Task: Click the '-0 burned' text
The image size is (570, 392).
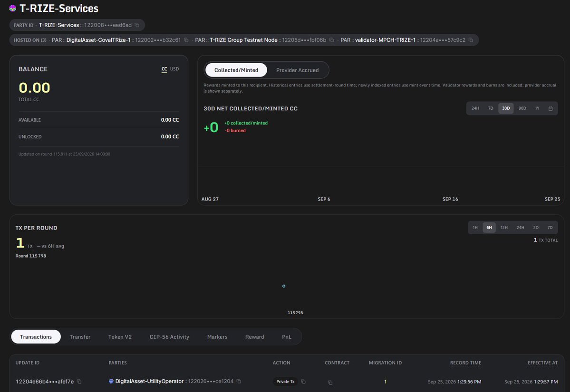Action: click(235, 130)
